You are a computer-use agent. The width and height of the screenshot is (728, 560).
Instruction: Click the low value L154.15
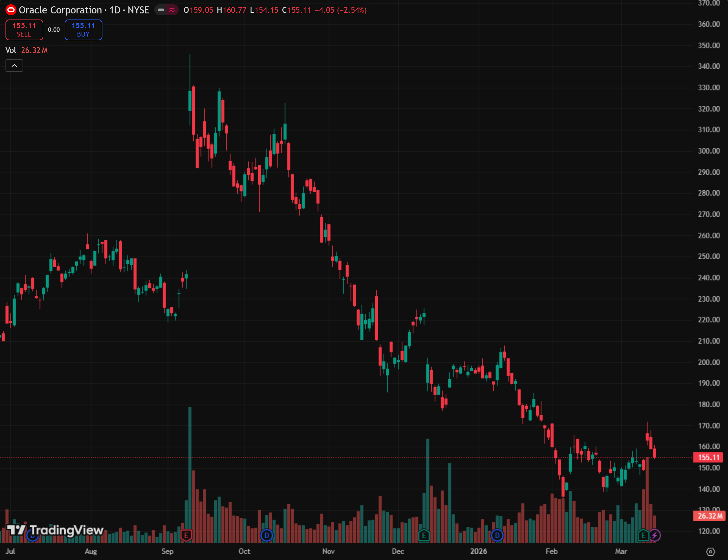tap(264, 10)
